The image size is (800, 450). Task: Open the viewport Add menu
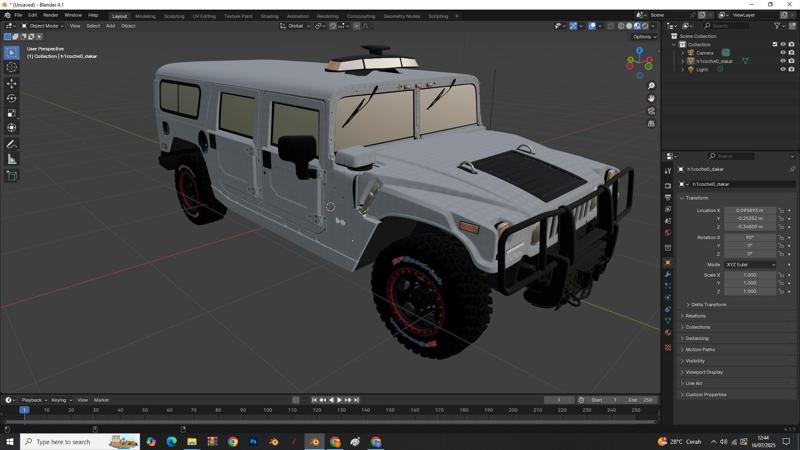pos(110,26)
